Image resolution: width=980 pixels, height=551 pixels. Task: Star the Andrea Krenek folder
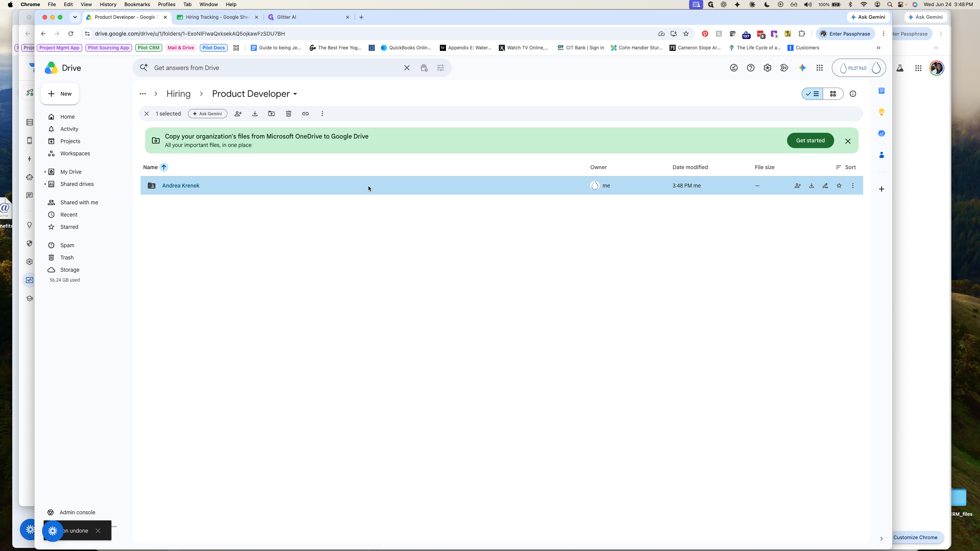pyautogui.click(x=839, y=186)
